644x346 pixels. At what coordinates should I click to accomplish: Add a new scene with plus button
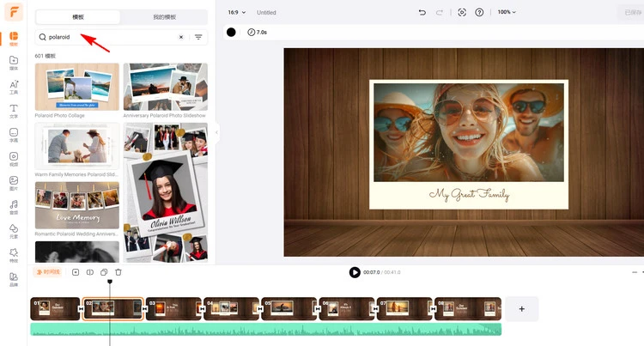[521, 308]
